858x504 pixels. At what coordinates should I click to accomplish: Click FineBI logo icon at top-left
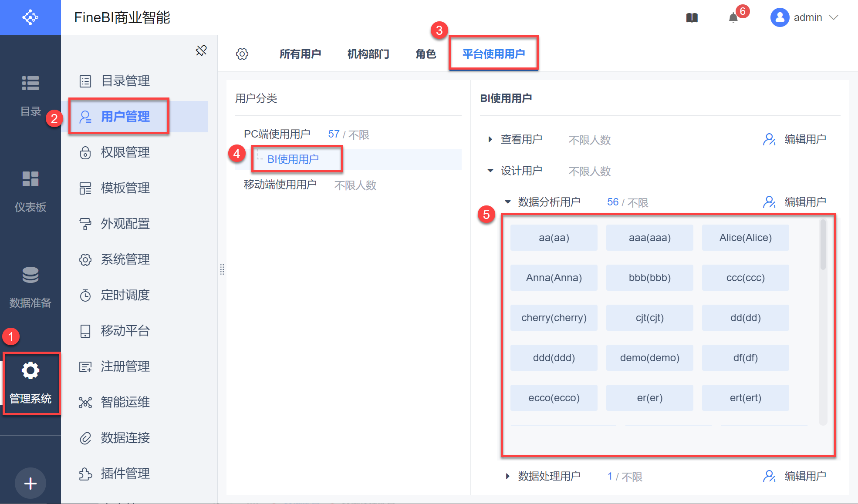click(x=30, y=17)
